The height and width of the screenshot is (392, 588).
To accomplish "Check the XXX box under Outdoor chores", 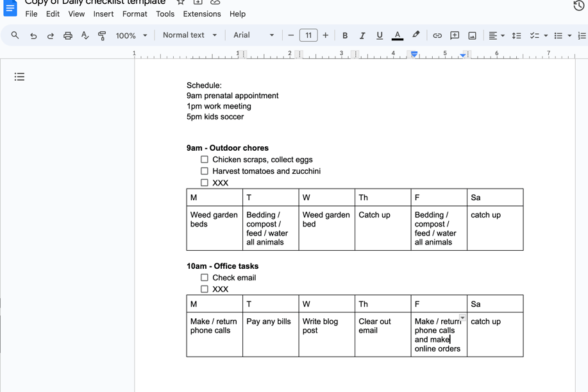I will [205, 183].
